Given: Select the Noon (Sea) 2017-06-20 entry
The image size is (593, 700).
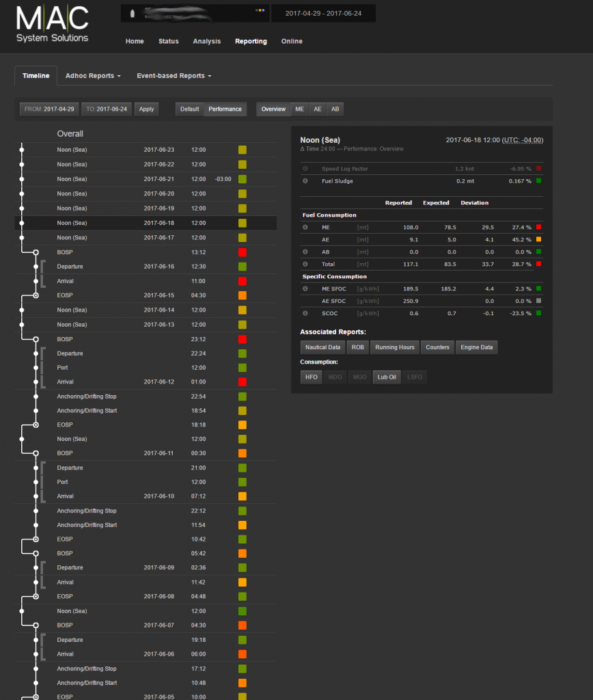Looking at the screenshot, I should point(146,193).
